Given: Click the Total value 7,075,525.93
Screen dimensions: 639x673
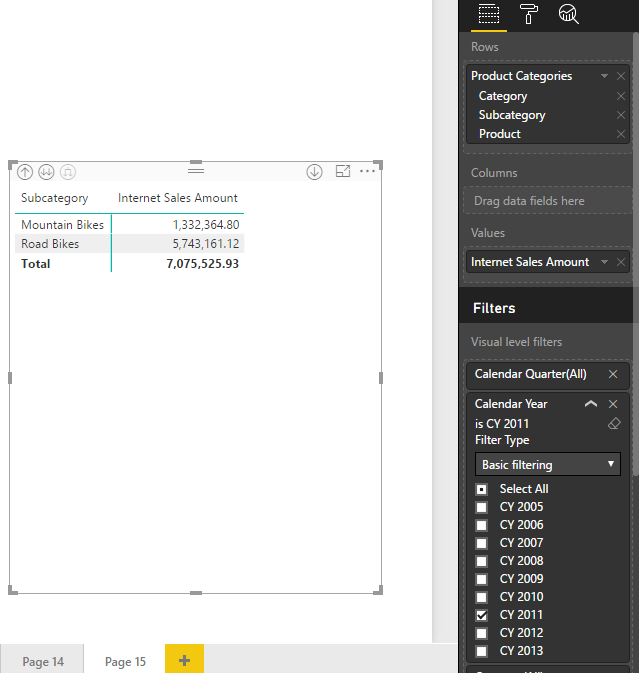Looking at the screenshot, I should pyautogui.click(x=202, y=264).
